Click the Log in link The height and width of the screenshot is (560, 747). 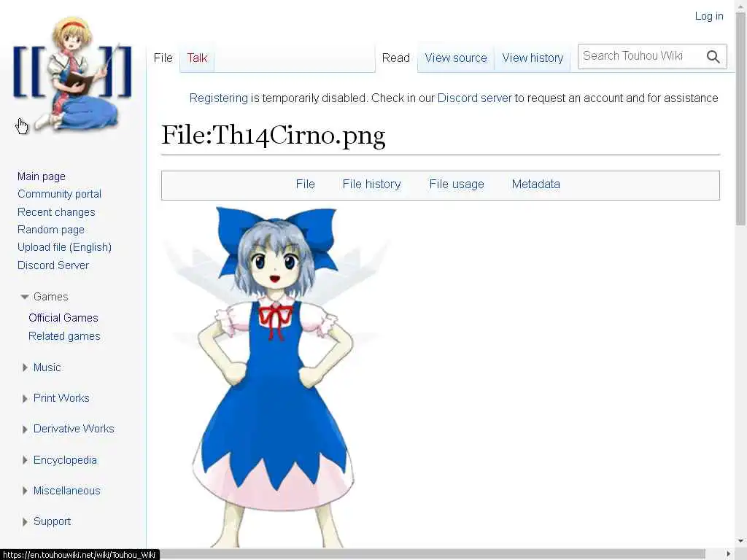(x=709, y=16)
